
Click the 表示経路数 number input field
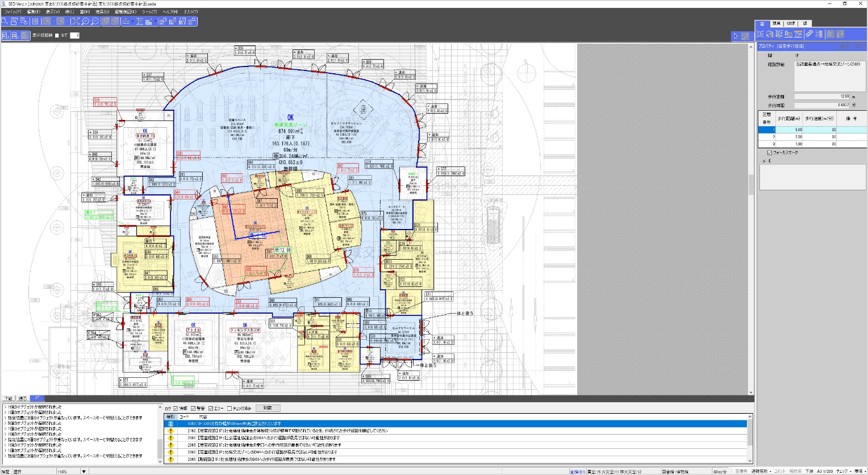(74, 35)
